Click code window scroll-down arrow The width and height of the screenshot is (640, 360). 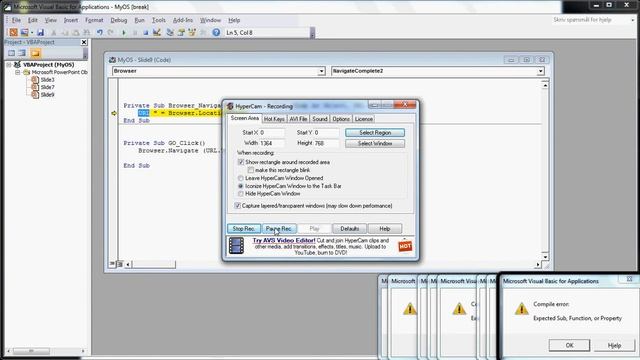(x=545, y=257)
